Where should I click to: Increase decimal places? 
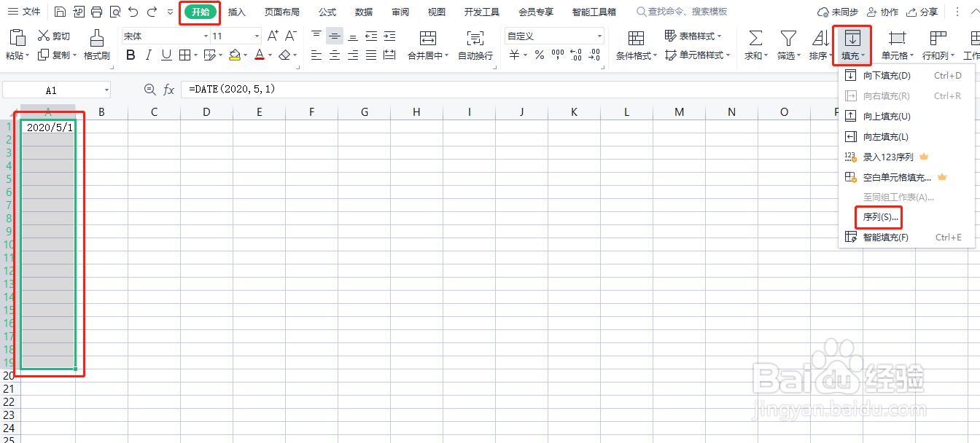576,55
